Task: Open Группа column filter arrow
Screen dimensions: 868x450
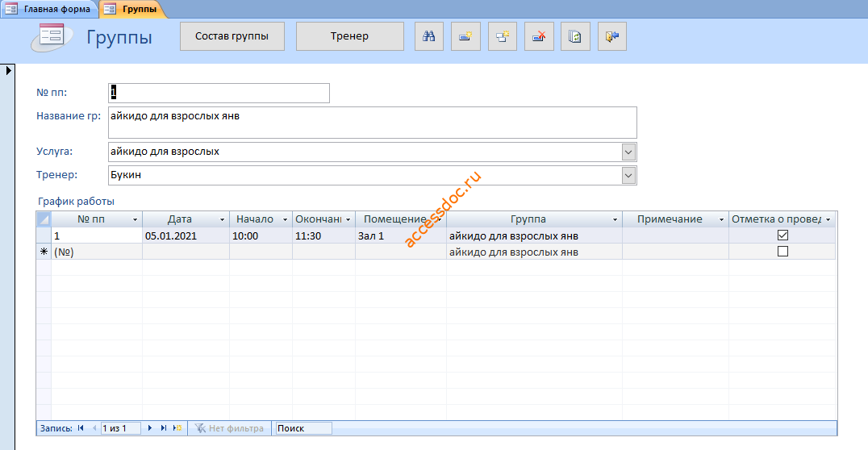Action: pos(615,219)
